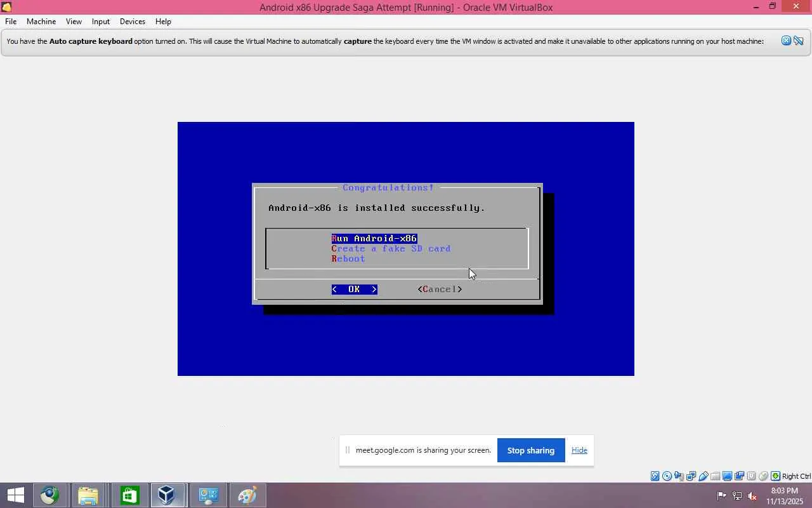Screen dimensions: 812x508
Task: Open the Input menu
Action: (101, 22)
